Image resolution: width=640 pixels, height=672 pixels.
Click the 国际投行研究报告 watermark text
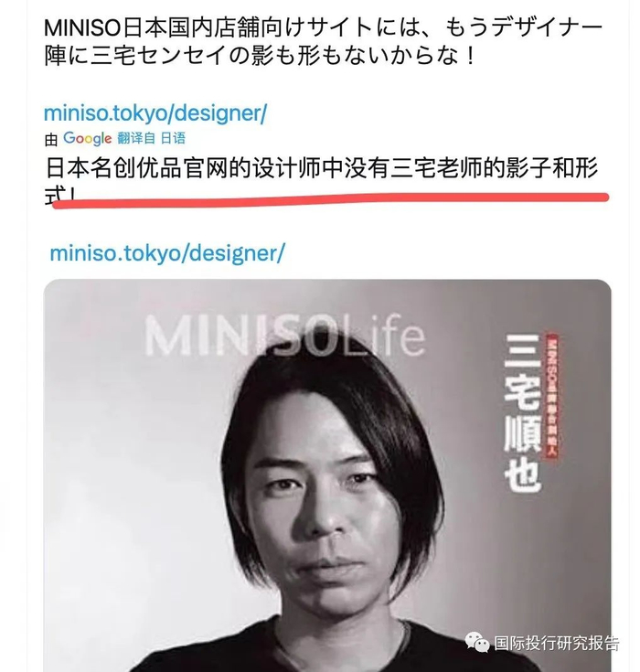pyautogui.click(x=557, y=643)
